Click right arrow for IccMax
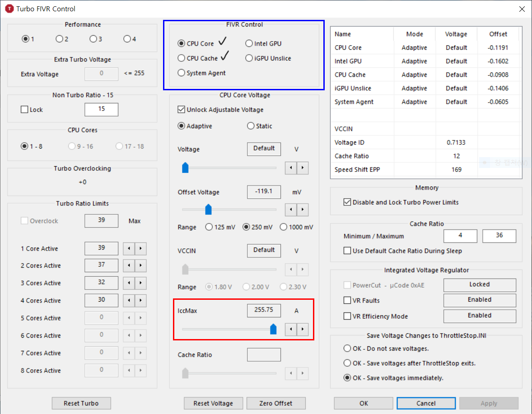Image resolution: width=532 pixels, height=414 pixels. [x=303, y=329]
